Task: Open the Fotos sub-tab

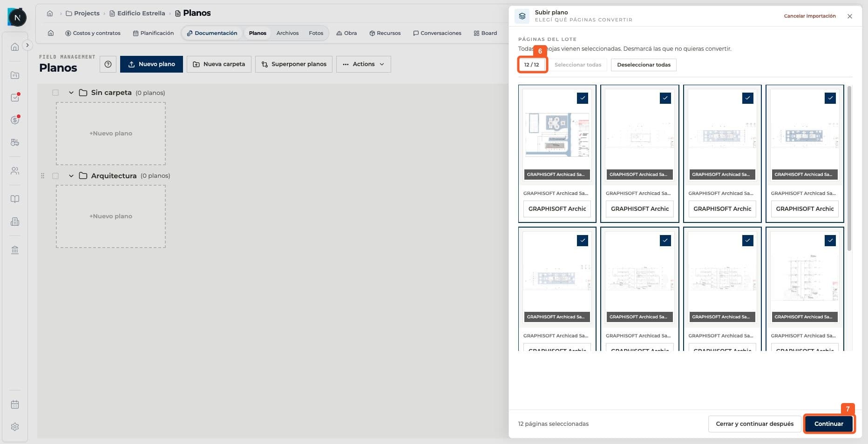Action: pos(316,33)
